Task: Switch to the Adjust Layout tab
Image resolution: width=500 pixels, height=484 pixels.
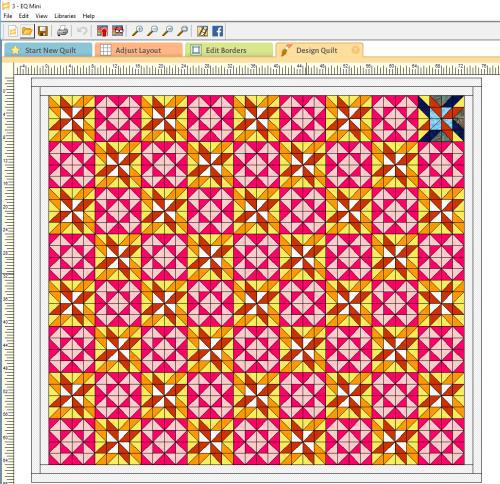Action: tap(139, 50)
